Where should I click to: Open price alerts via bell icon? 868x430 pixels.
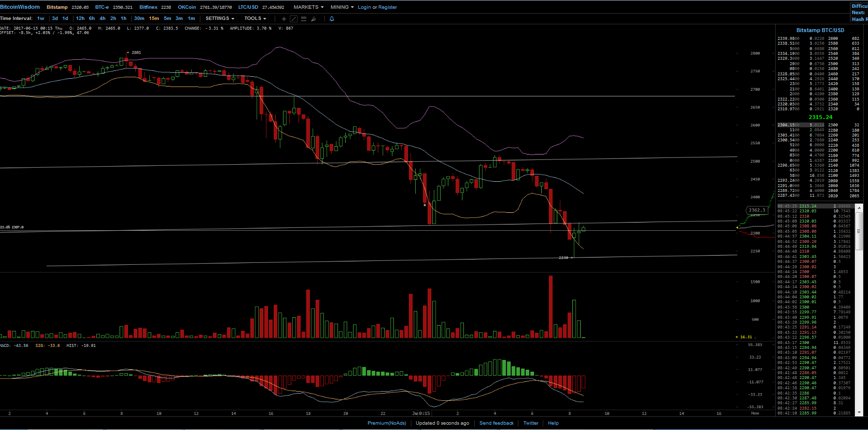tap(332, 19)
